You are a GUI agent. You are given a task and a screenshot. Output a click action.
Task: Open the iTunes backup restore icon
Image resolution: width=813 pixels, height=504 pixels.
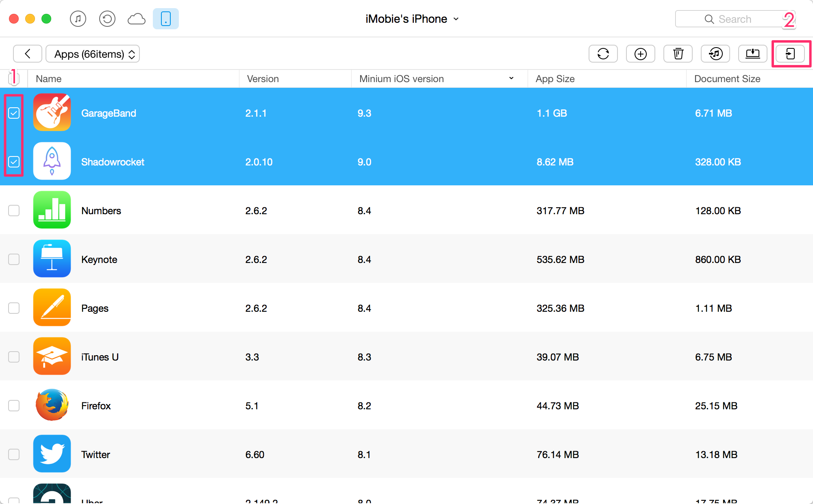107,19
